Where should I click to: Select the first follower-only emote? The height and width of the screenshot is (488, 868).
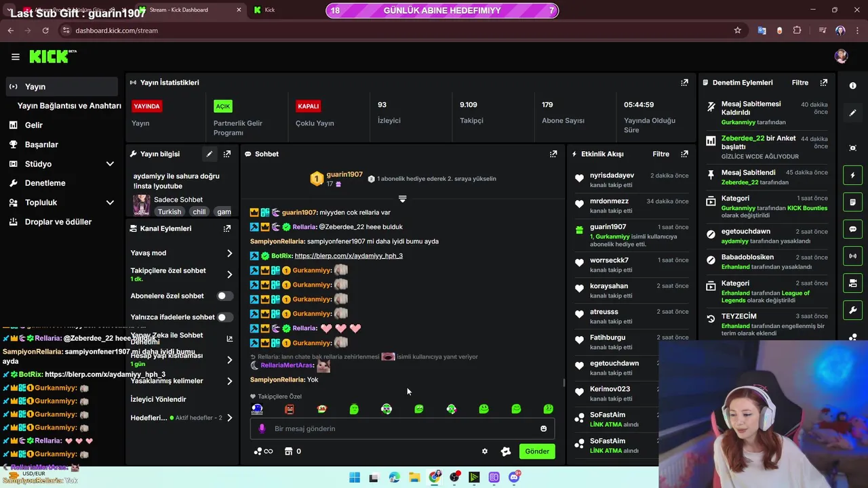click(257, 409)
